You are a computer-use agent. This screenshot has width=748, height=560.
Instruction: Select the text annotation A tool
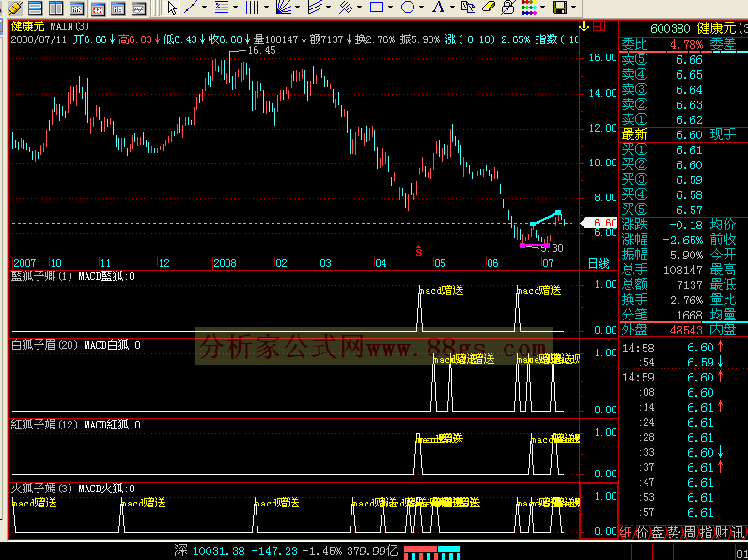pyautogui.click(x=438, y=8)
